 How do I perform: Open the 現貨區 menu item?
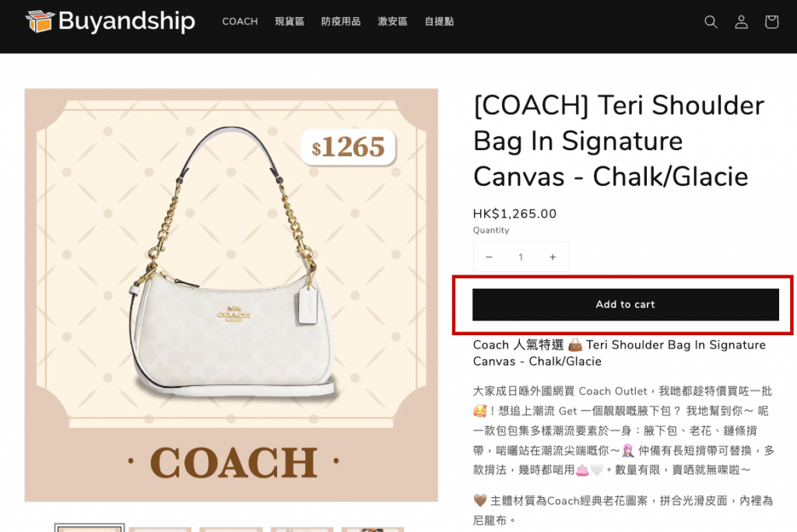click(x=290, y=22)
